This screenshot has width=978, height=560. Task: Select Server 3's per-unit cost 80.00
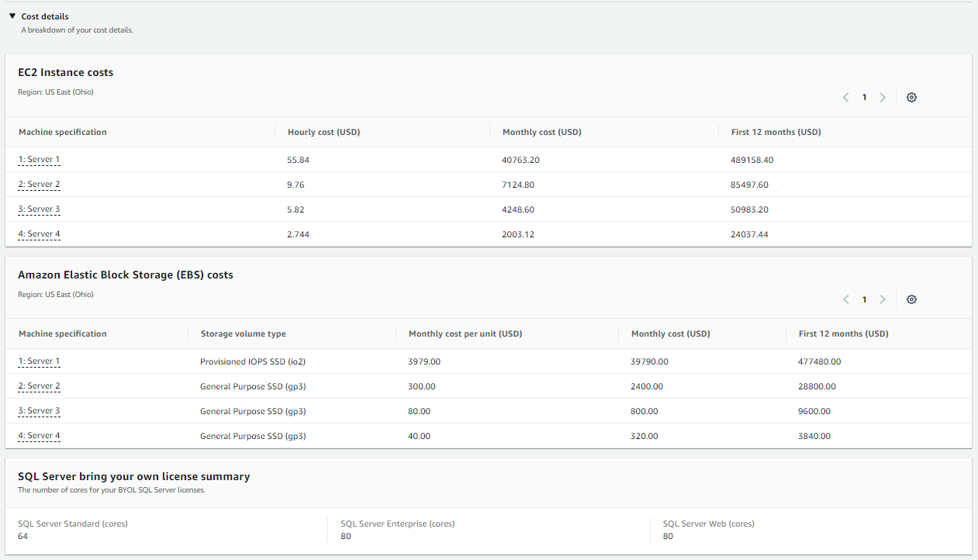click(x=420, y=411)
